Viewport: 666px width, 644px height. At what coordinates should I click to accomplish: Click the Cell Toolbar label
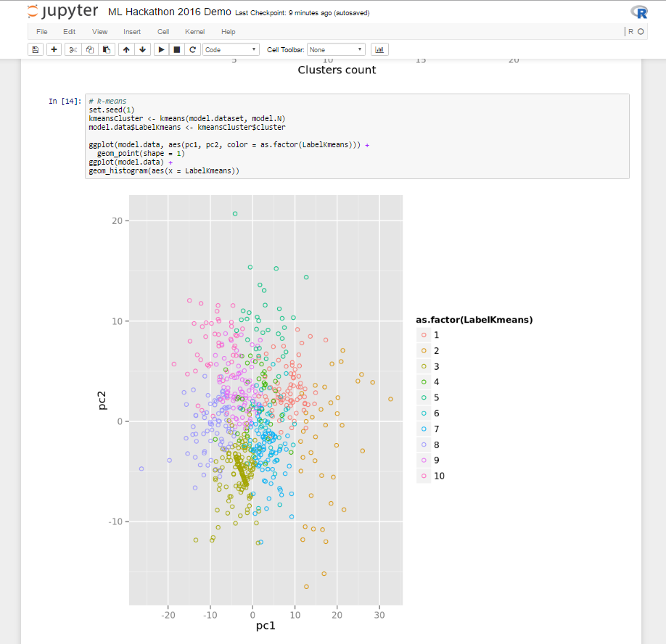tap(285, 49)
